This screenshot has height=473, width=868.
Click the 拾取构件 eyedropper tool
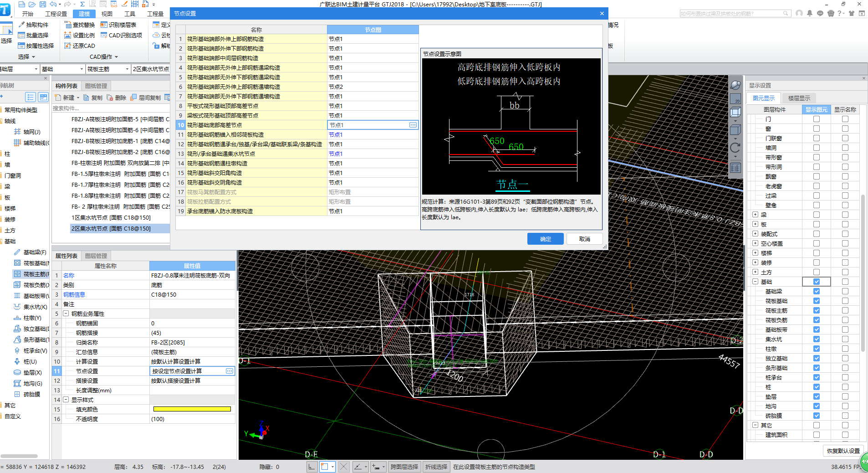coord(33,25)
